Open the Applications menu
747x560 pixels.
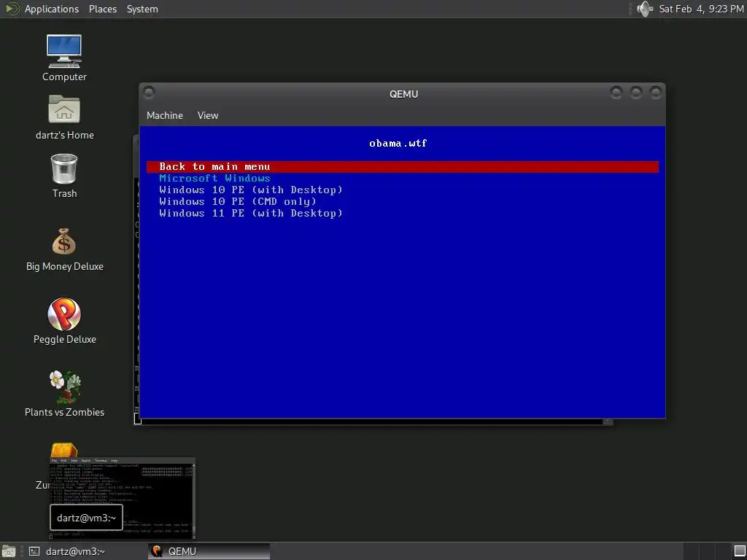(52, 9)
